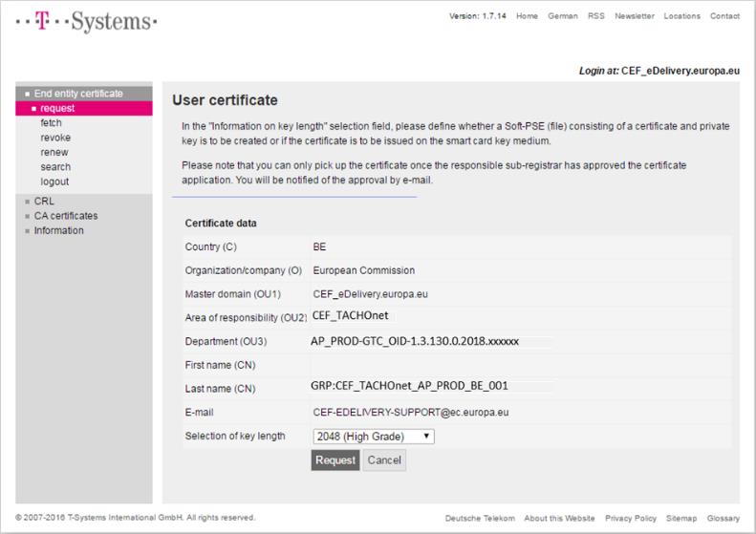Expand the CRL sidebar section

(x=44, y=202)
